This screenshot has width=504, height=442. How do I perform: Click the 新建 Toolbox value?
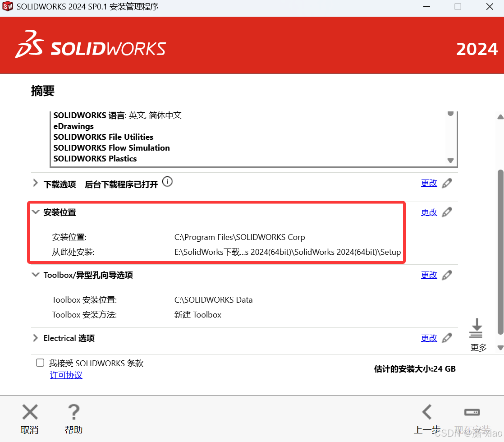[198, 315]
